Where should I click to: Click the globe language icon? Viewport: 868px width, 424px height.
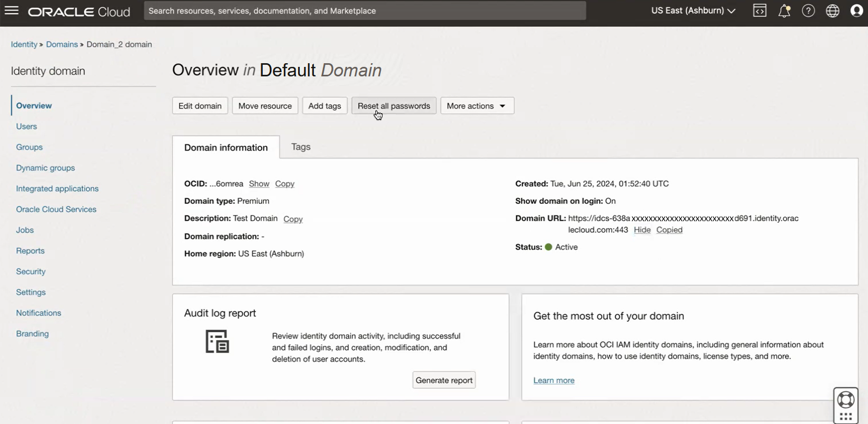coord(832,11)
